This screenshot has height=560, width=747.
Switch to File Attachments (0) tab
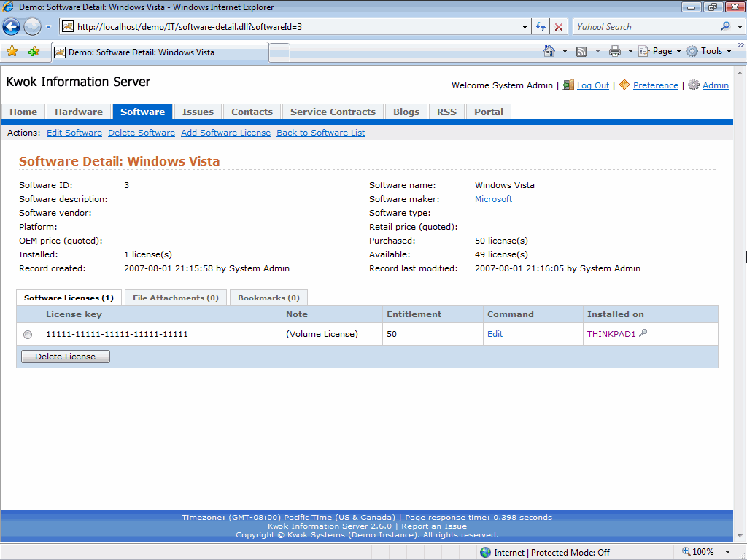pos(176,297)
